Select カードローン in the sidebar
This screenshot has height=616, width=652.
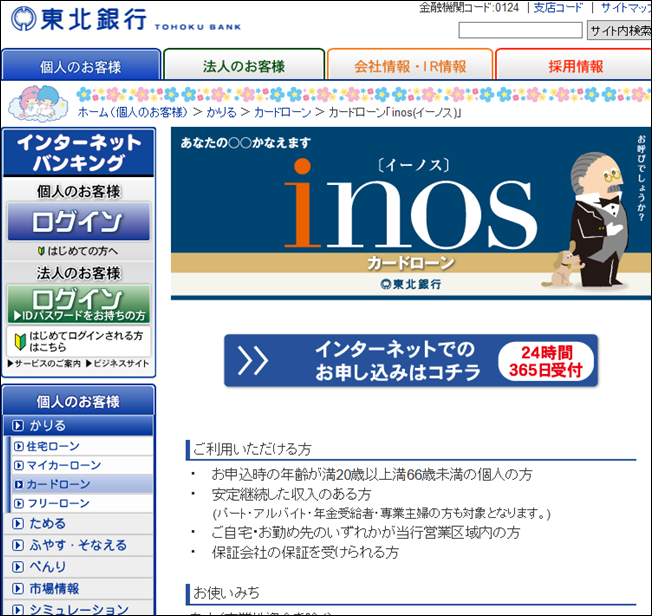coord(82,484)
